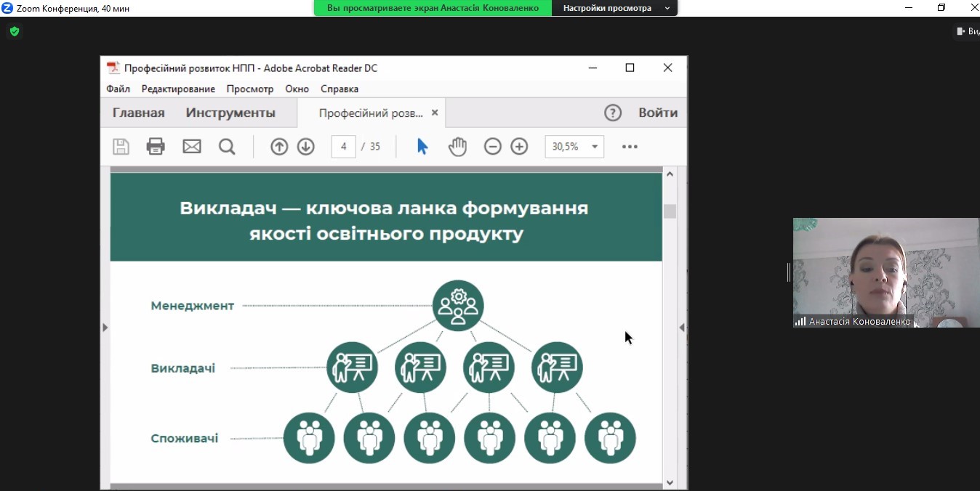This screenshot has height=491, width=980.
Task: Close the Професійний розв... document tab
Action: tap(435, 113)
